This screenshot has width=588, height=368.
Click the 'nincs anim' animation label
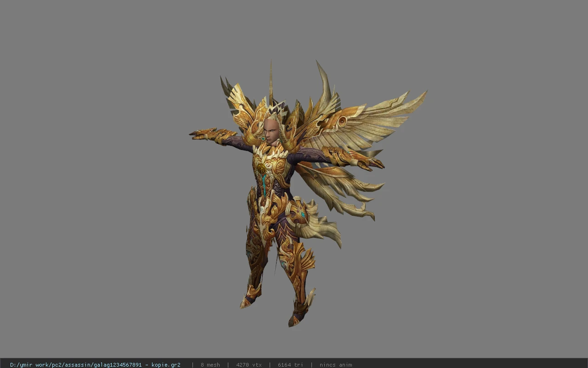[x=336, y=365]
